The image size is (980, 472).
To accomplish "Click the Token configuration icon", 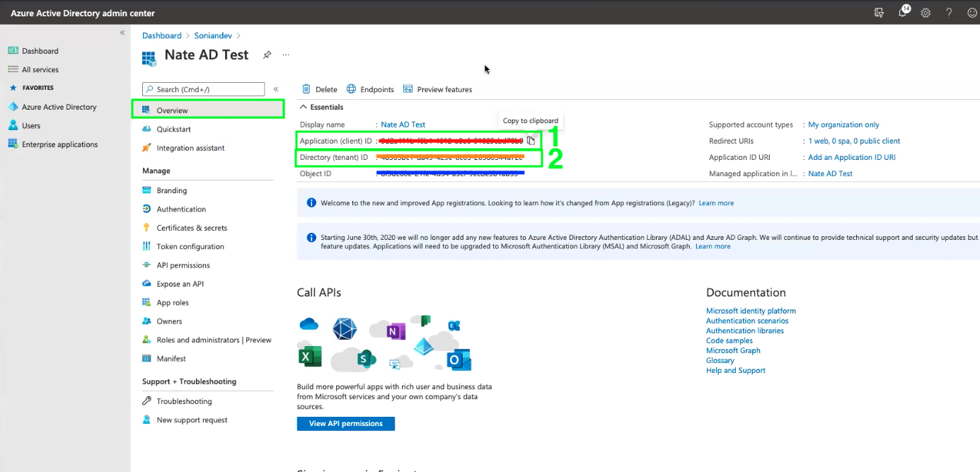I will pos(146,246).
